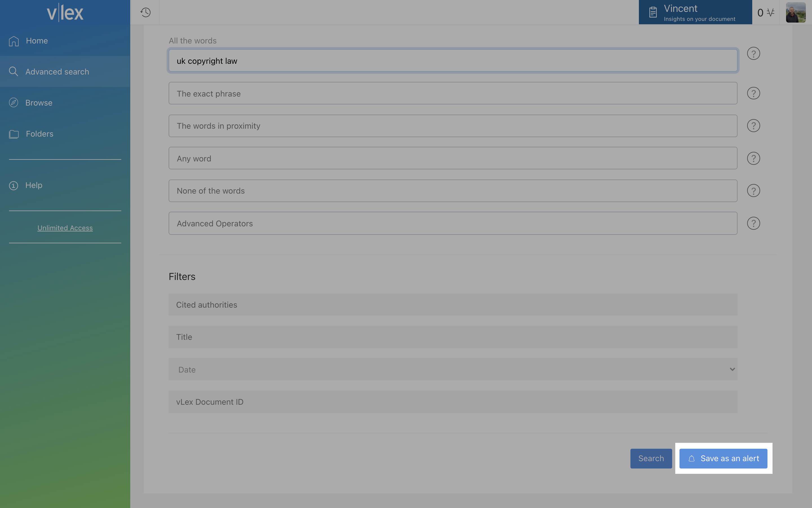Open help for Any word field
This screenshot has height=508, width=812.
click(753, 158)
